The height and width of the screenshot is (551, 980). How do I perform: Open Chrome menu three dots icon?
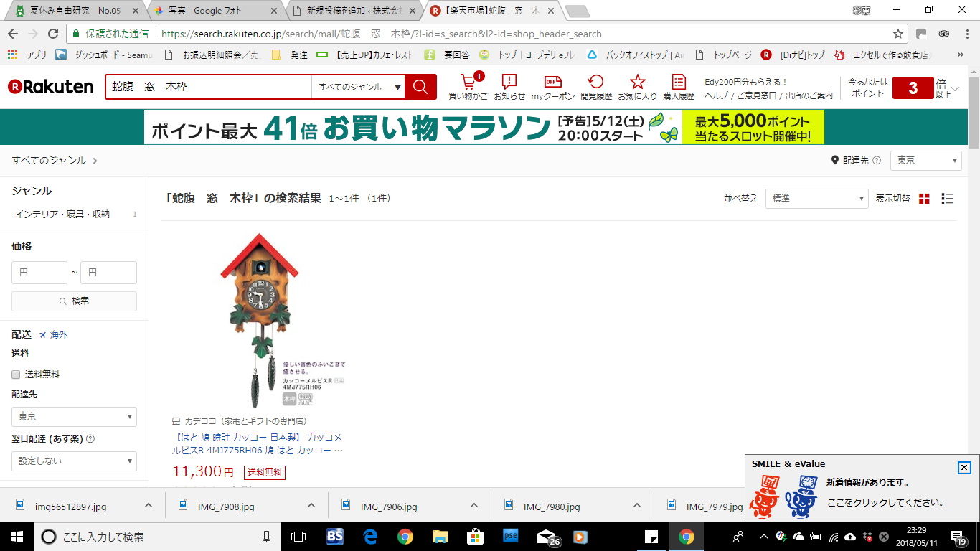pos(966,34)
